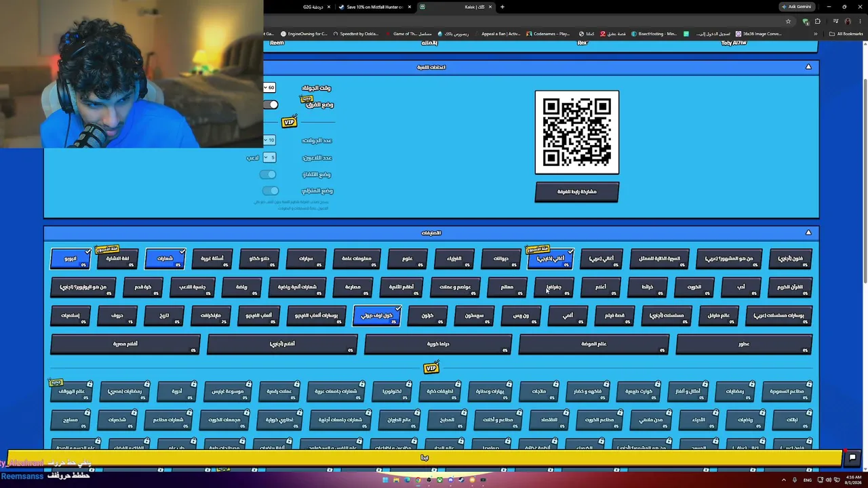Pick the سيارات category

click(x=306, y=258)
